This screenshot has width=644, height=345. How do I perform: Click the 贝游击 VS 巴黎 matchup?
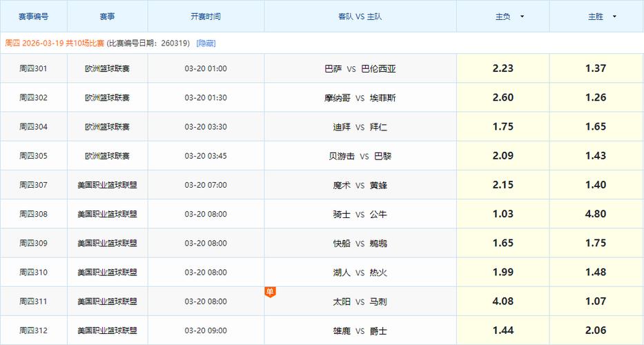360,156
